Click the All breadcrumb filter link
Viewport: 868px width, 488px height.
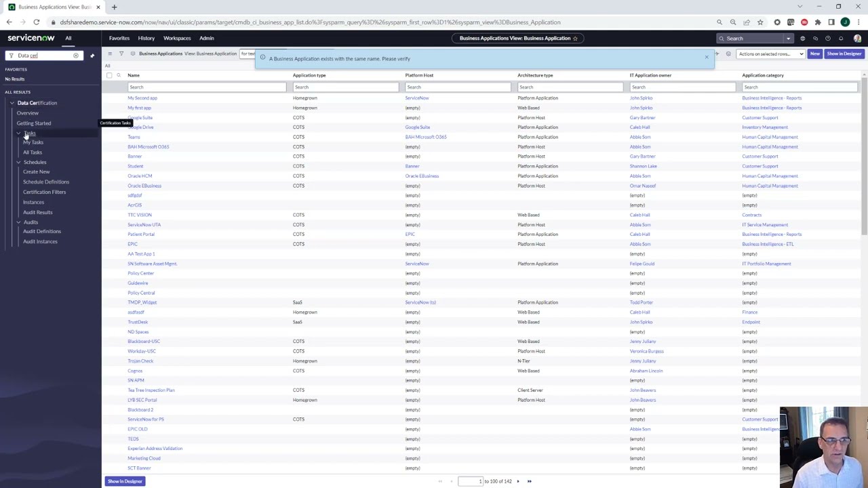pos(107,66)
